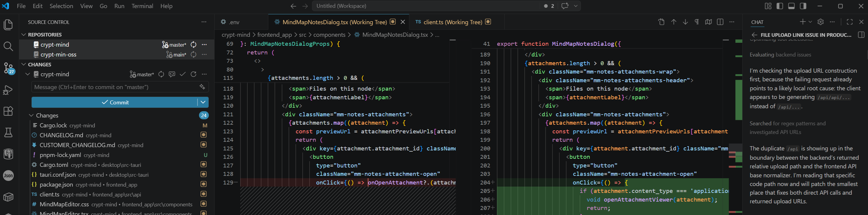Open the Selection menu
Viewport: 868px width, 215px height.
click(x=61, y=6)
